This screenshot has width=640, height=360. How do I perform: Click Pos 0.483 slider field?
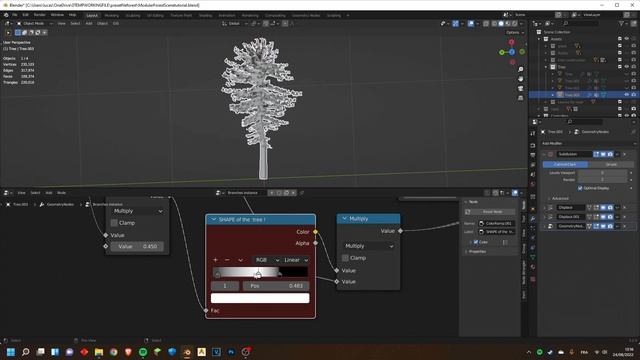tap(276, 286)
